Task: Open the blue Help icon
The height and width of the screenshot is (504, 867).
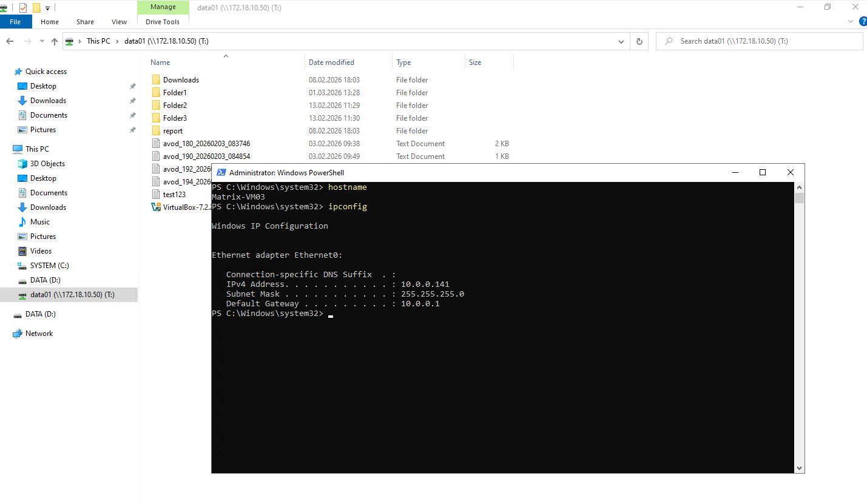Action: point(863,21)
